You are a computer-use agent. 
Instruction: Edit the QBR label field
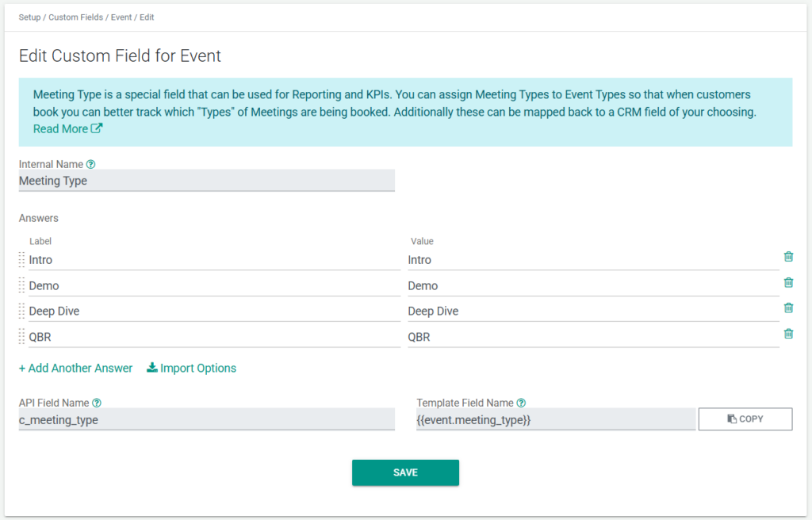(213, 337)
